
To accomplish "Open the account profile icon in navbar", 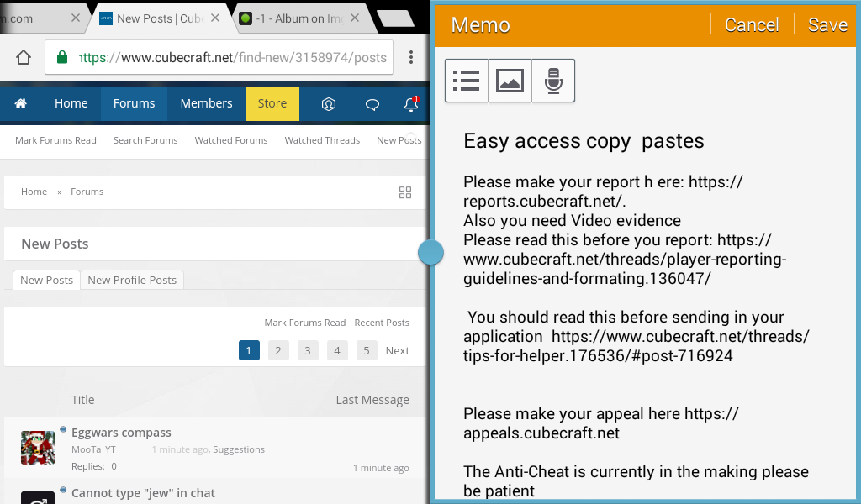I will (329, 103).
